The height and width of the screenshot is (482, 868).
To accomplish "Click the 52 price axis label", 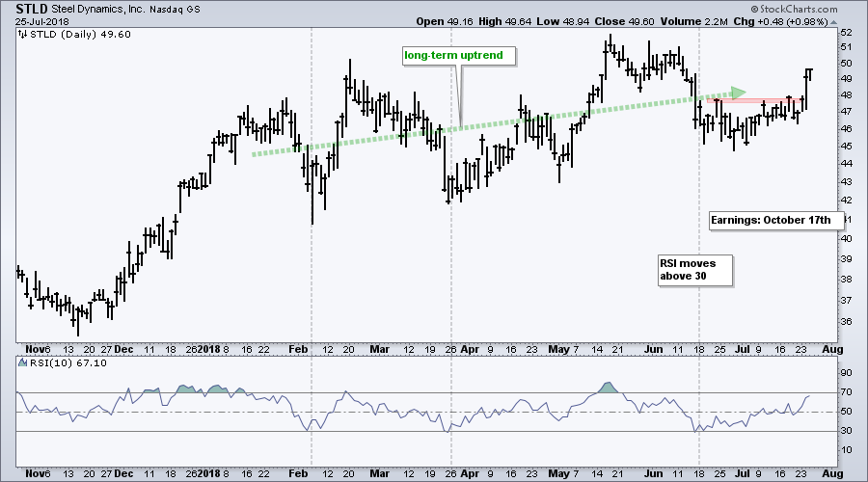I will 847,33.
